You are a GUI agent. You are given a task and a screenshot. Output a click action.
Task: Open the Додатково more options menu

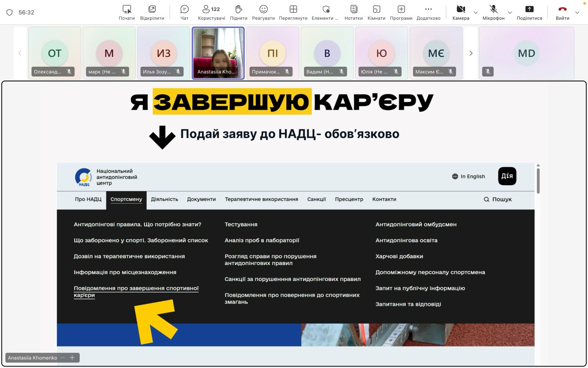[429, 9]
